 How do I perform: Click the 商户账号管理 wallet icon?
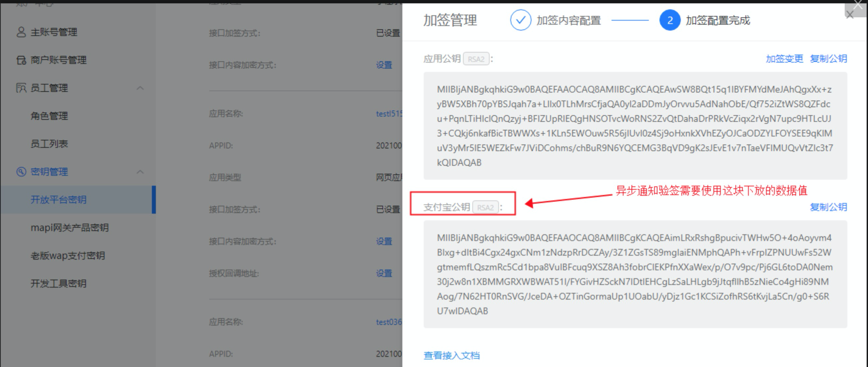pos(21,60)
